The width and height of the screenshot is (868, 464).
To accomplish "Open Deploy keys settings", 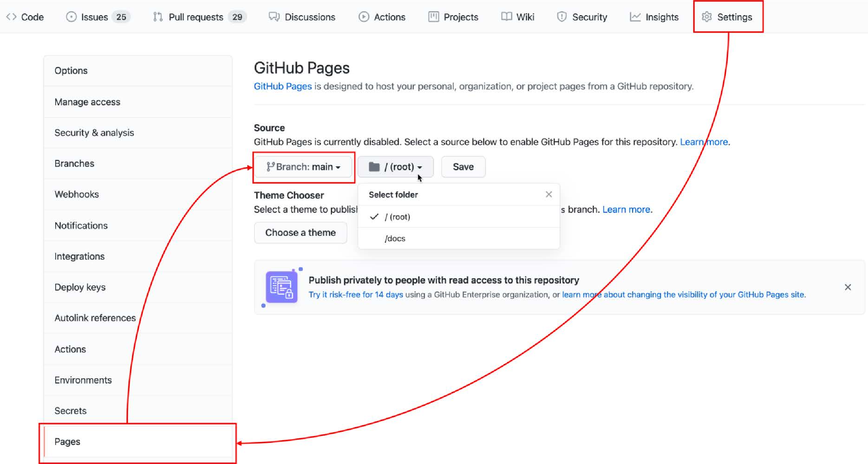I will [138, 287].
